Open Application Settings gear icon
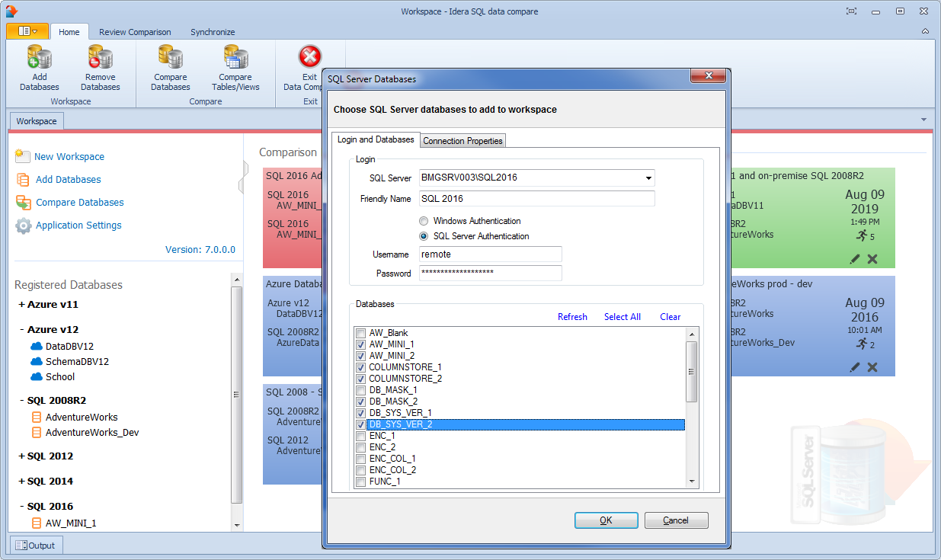The height and width of the screenshot is (560, 941). coord(24,226)
